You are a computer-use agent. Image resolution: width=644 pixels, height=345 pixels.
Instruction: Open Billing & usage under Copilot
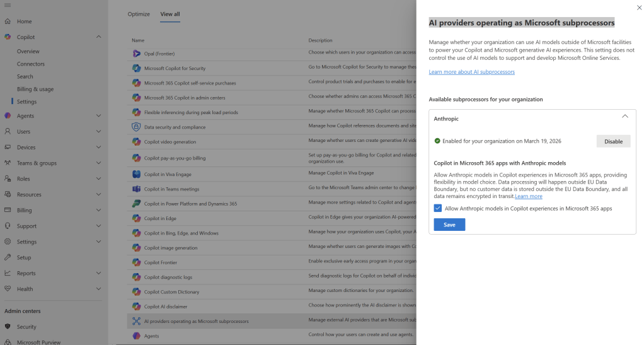35,89
